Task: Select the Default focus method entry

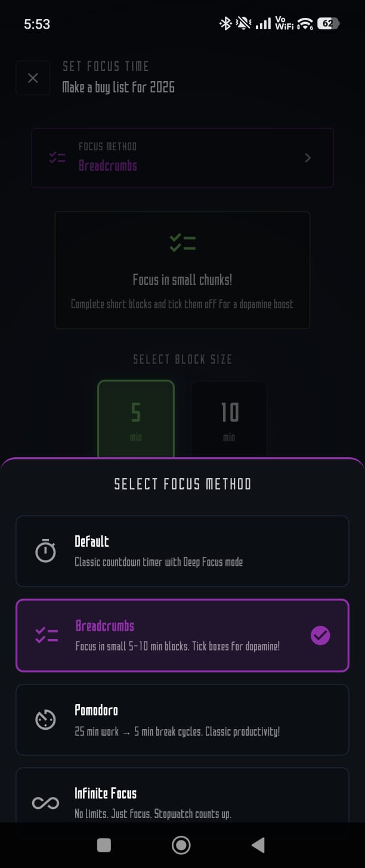Action: 182,551
